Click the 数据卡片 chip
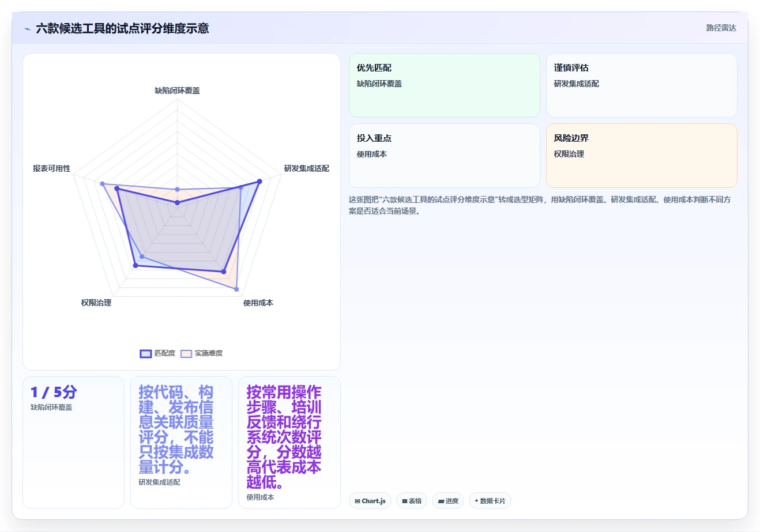The width and height of the screenshot is (760, 532). (x=490, y=501)
